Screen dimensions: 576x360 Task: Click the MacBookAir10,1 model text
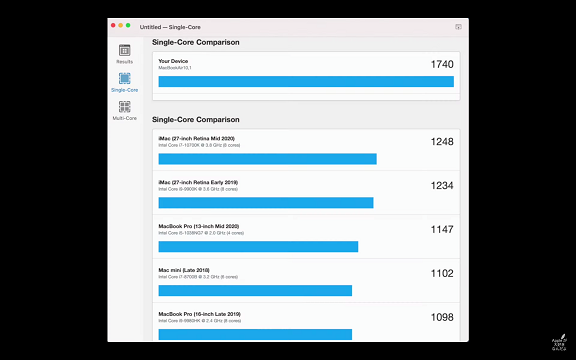pyautogui.click(x=175, y=68)
